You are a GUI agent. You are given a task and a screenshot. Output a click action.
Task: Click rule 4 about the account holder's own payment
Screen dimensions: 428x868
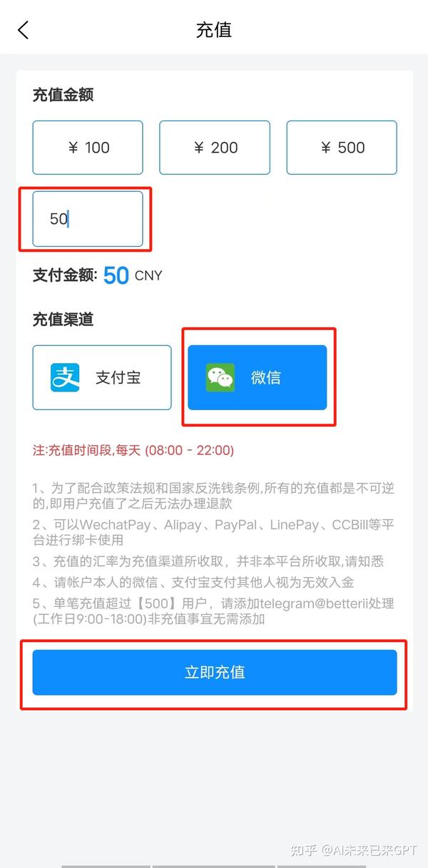pos(193,583)
